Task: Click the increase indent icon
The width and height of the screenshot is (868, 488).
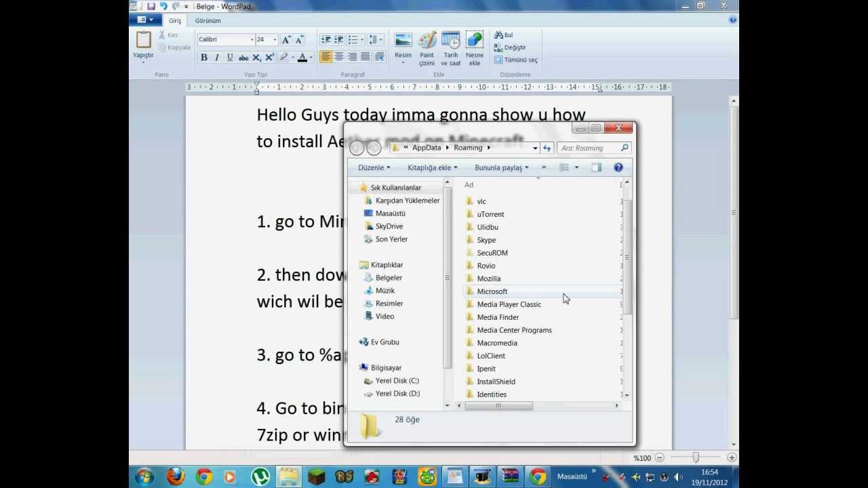Action: point(339,40)
